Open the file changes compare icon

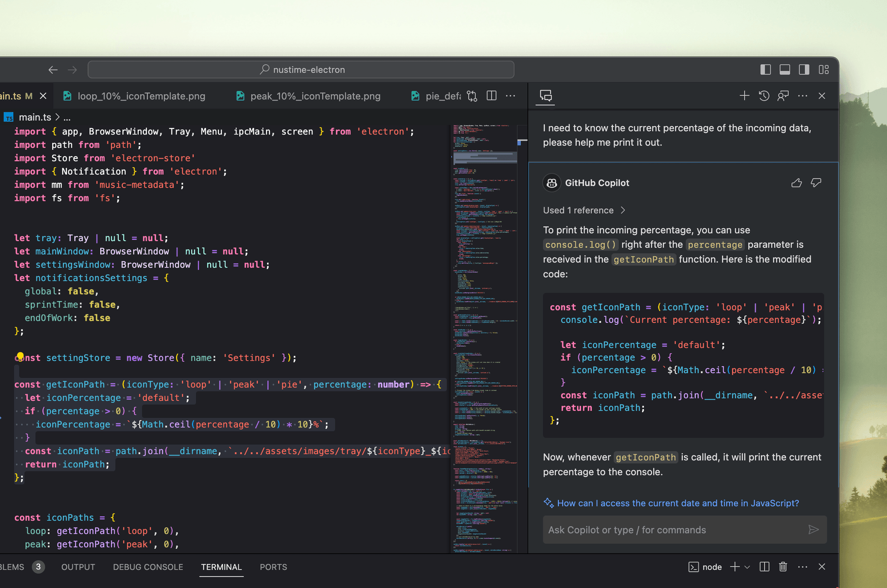472,96
